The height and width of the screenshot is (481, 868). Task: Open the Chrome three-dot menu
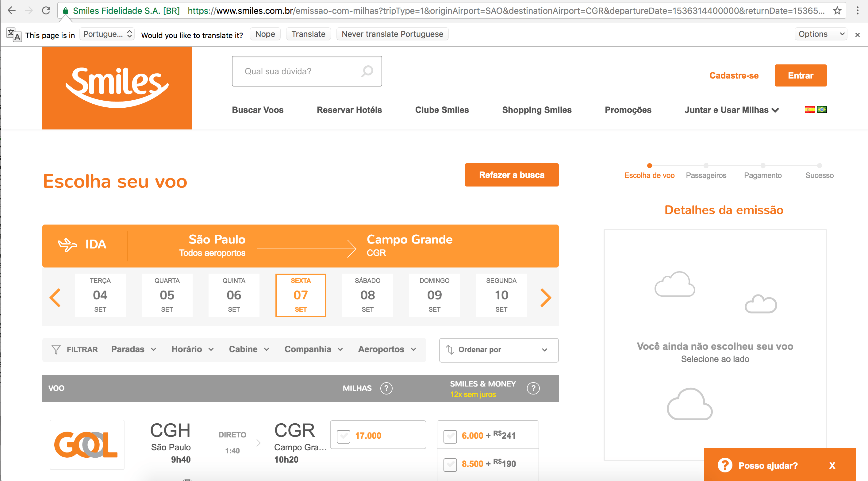tap(858, 11)
